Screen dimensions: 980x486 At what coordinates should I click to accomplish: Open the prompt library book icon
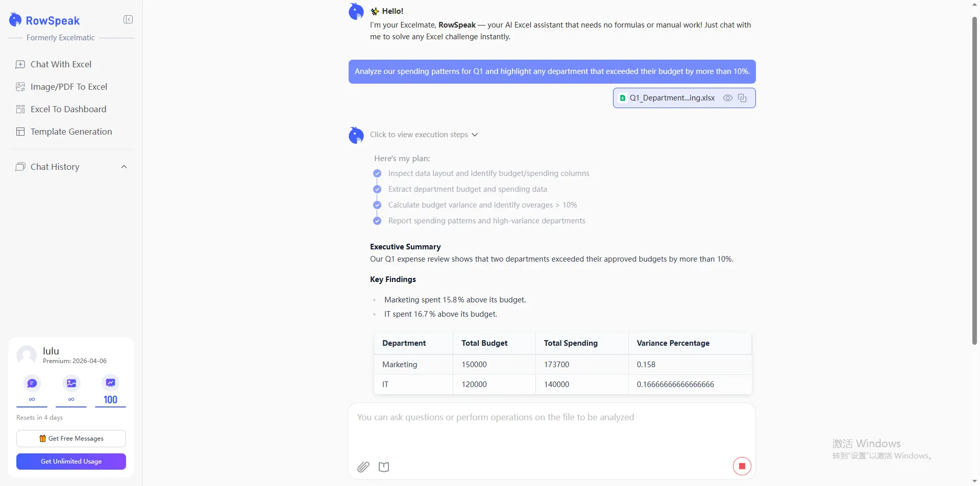pyautogui.click(x=384, y=467)
